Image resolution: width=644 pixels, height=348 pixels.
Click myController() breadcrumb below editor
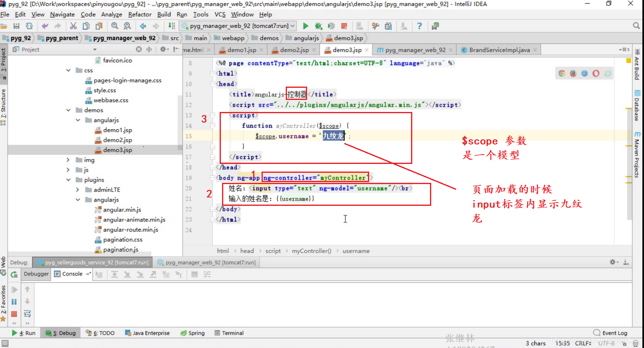click(x=312, y=251)
